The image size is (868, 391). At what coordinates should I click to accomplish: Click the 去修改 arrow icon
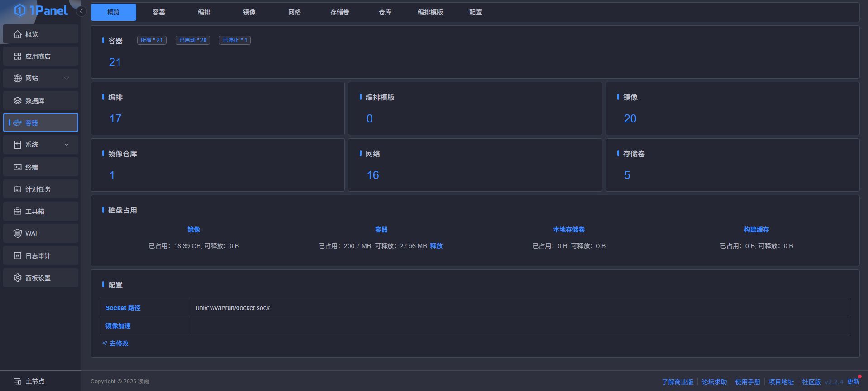click(105, 344)
